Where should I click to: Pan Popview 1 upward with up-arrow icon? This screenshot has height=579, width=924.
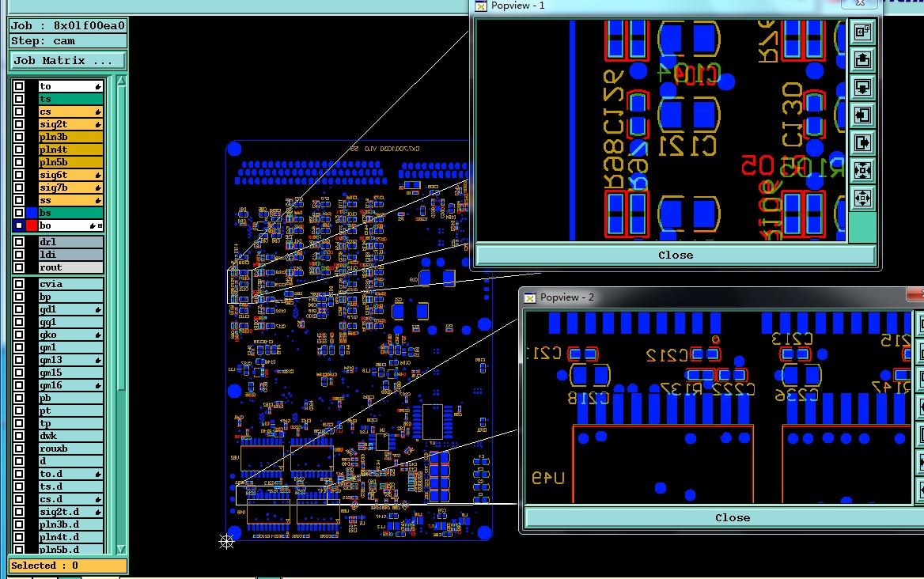[x=862, y=59]
